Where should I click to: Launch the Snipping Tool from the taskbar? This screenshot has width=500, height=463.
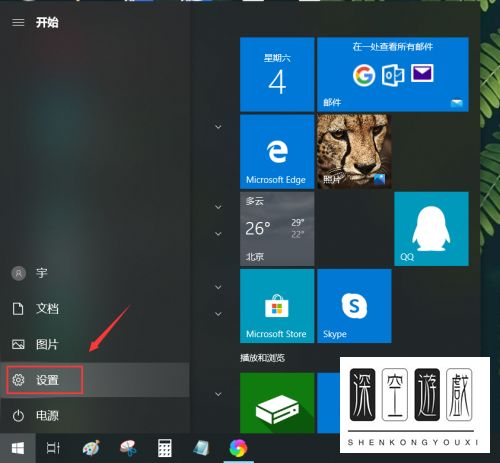click(128, 448)
